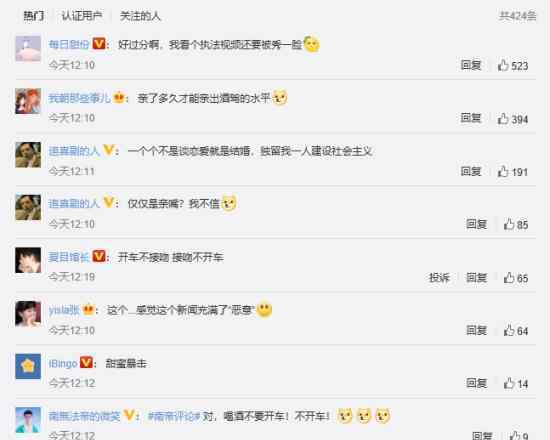Open the iBingo user profile link

tap(63, 364)
